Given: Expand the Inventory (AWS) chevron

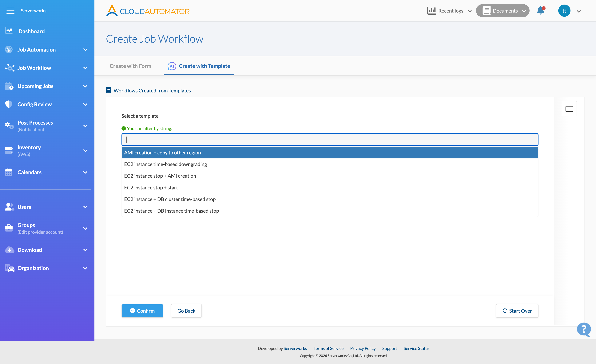Looking at the screenshot, I should point(85,151).
